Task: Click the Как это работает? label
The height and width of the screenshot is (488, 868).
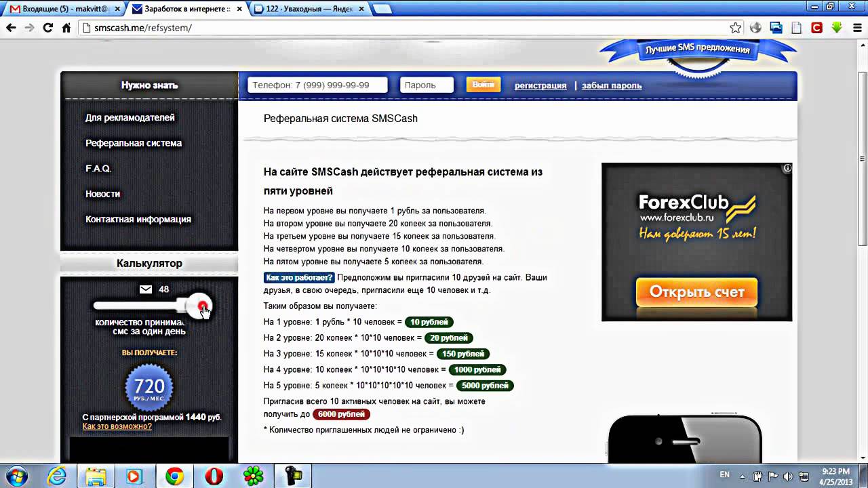Action: pos(299,277)
